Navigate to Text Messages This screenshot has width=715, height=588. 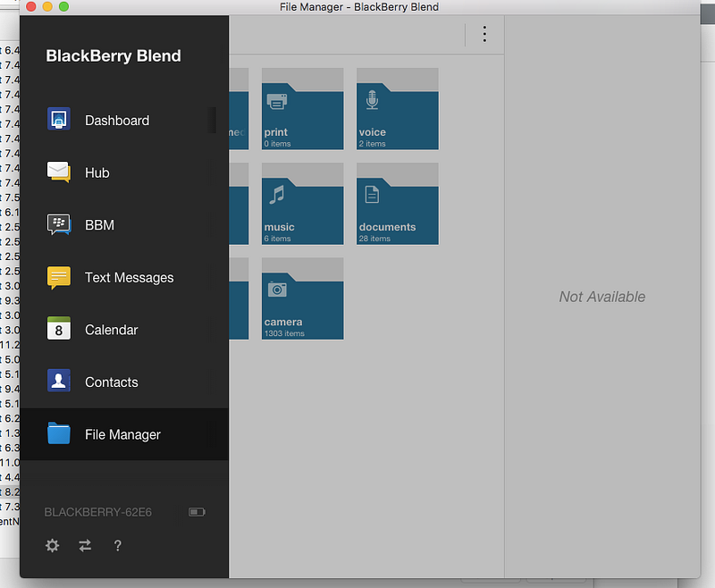(x=129, y=278)
